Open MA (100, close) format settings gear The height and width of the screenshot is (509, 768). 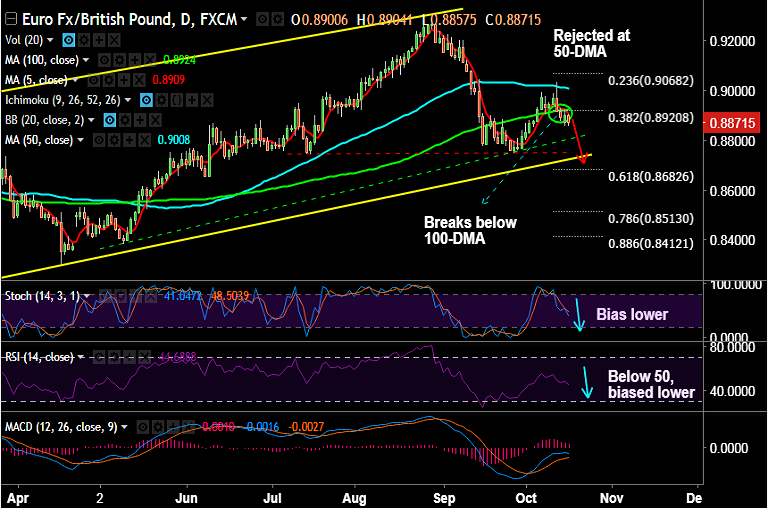119,60
